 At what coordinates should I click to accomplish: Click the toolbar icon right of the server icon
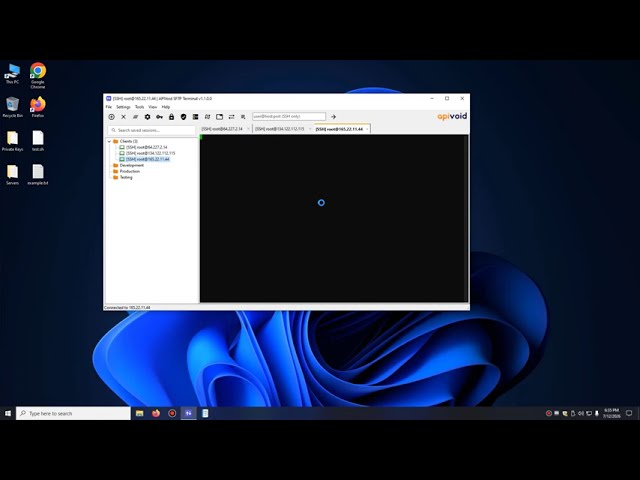(207, 117)
